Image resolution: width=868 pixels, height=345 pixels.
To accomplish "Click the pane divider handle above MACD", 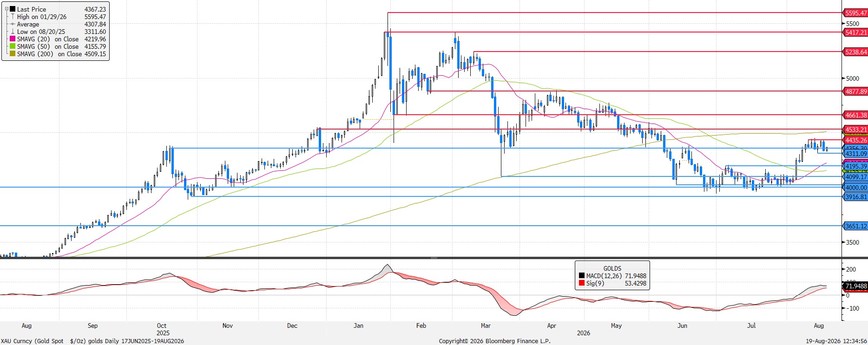I will point(434,258).
